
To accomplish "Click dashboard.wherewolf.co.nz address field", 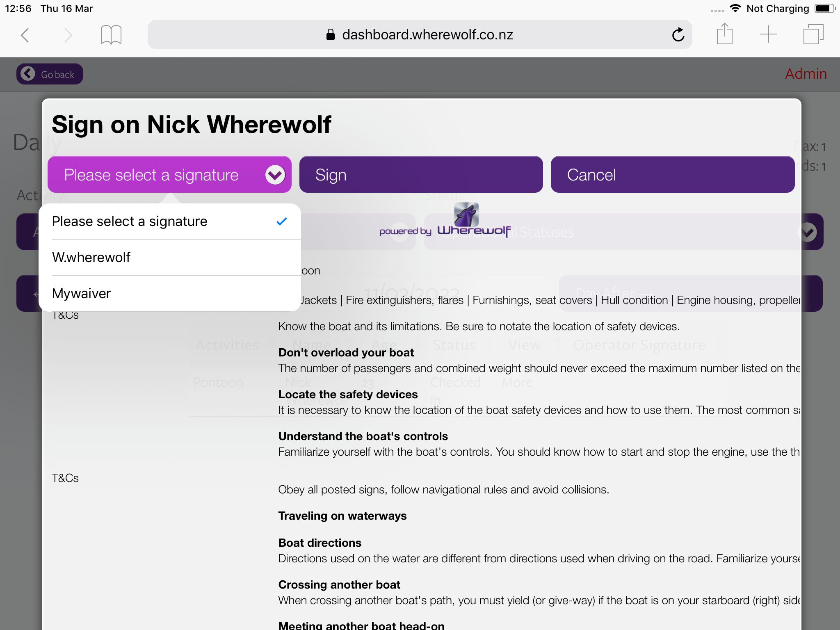I will pos(420,34).
